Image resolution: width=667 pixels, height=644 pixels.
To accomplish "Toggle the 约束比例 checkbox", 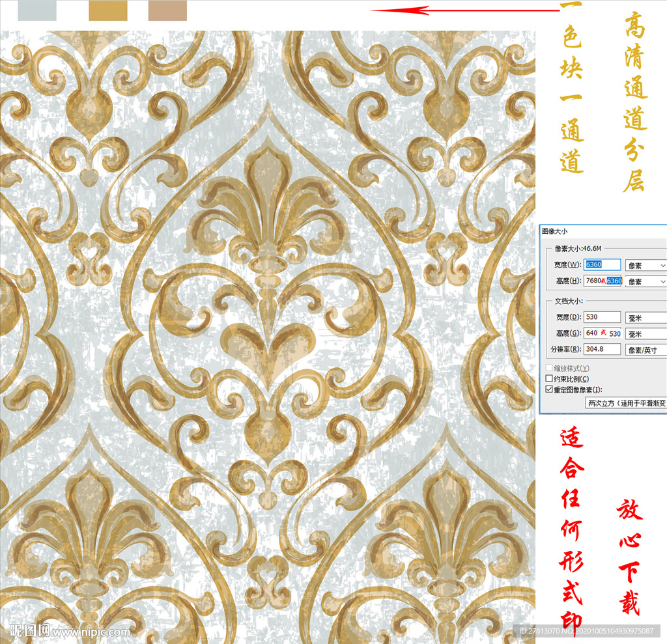I will coord(549,378).
